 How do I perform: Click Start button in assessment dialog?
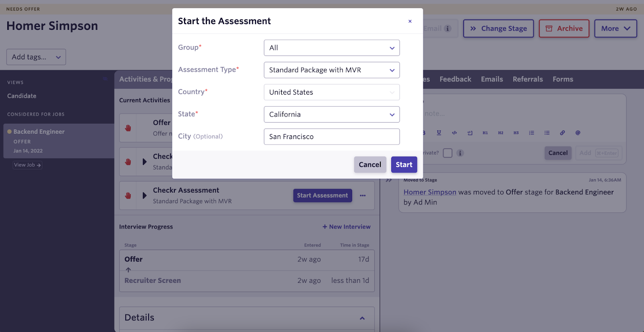point(404,165)
